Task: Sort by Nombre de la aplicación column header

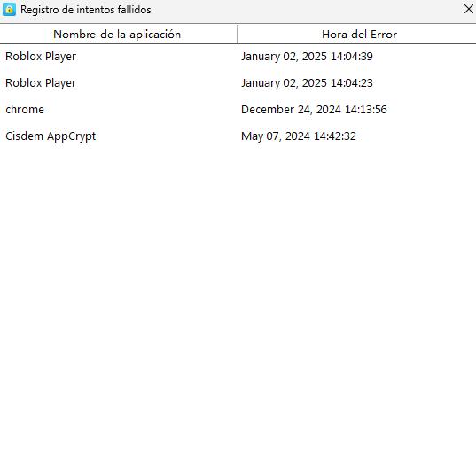Action: pyautogui.click(x=119, y=35)
